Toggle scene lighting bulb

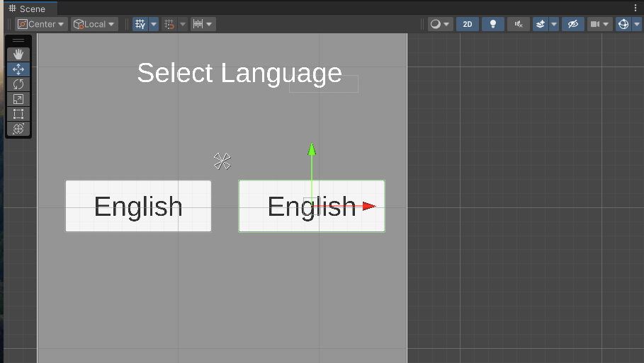(x=492, y=24)
